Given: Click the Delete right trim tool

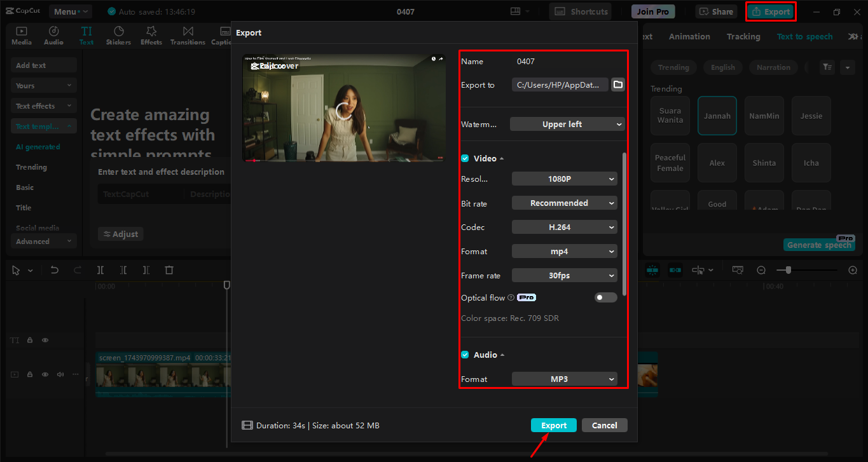Looking at the screenshot, I should point(146,270).
